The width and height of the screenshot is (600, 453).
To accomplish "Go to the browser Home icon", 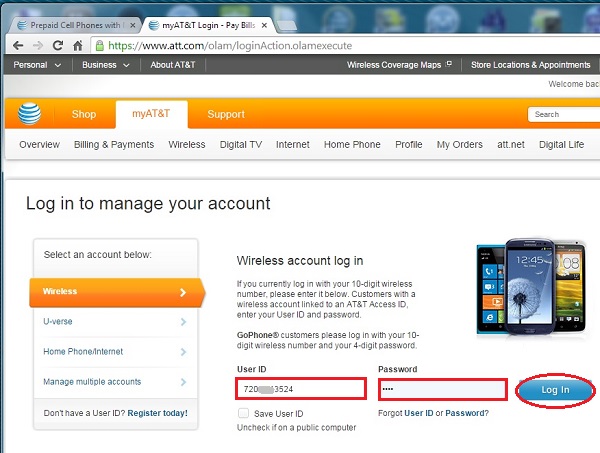I will point(78,46).
